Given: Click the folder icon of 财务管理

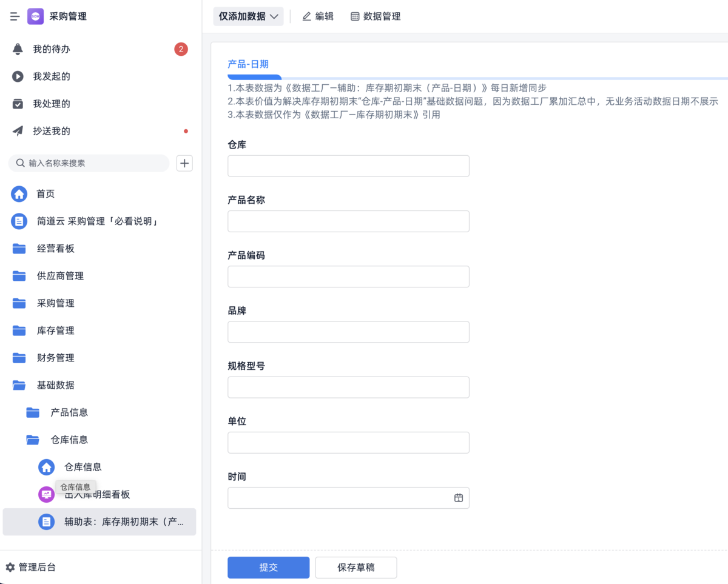Looking at the screenshot, I should (19, 358).
